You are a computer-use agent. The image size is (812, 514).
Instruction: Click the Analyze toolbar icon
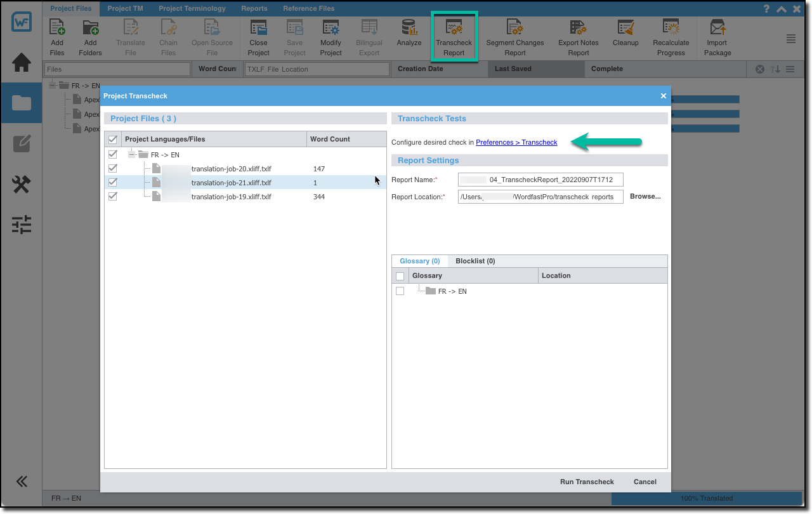click(x=409, y=28)
